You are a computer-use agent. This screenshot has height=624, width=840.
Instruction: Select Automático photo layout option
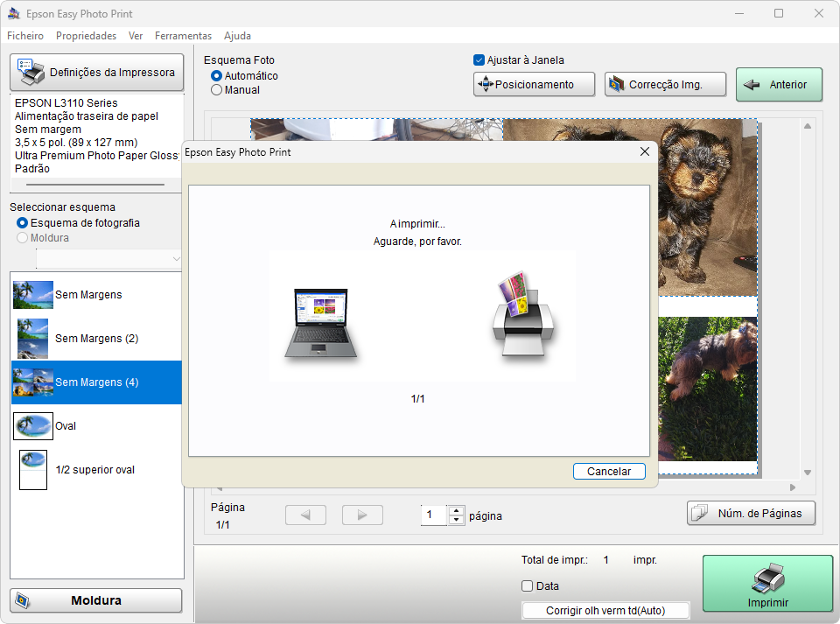[216, 76]
